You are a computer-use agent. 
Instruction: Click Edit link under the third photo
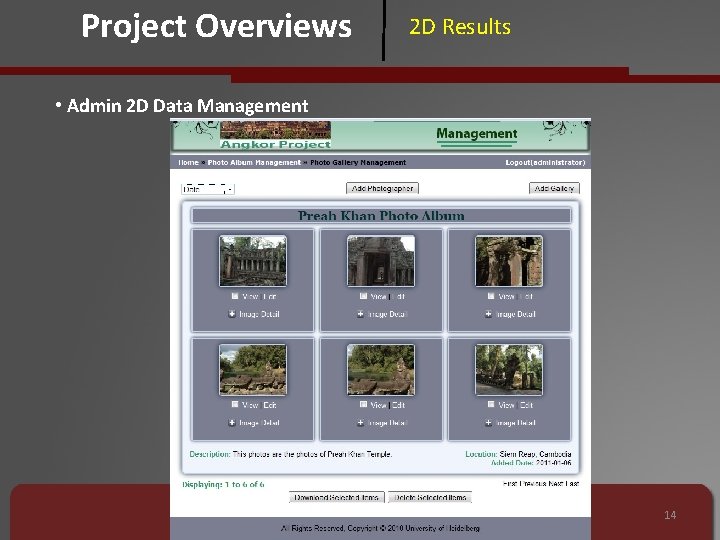pyautogui.click(x=526, y=297)
